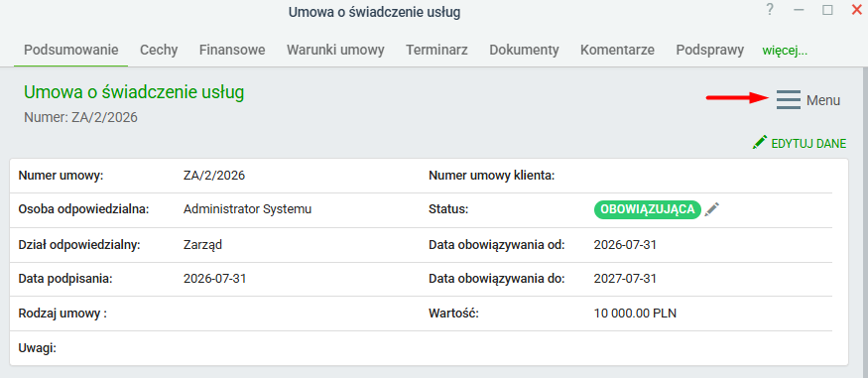Expand more tabs via więcej...
This screenshot has width=868, height=378.
tap(785, 51)
